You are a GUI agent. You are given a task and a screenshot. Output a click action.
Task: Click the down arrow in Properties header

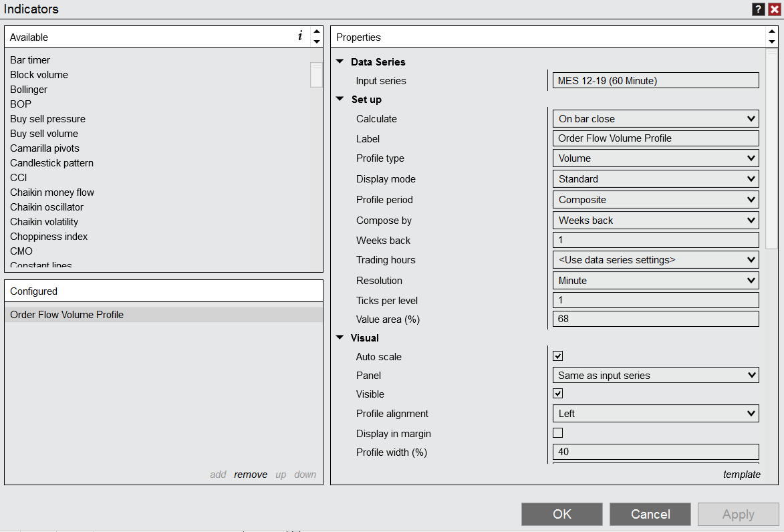coord(772,41)
